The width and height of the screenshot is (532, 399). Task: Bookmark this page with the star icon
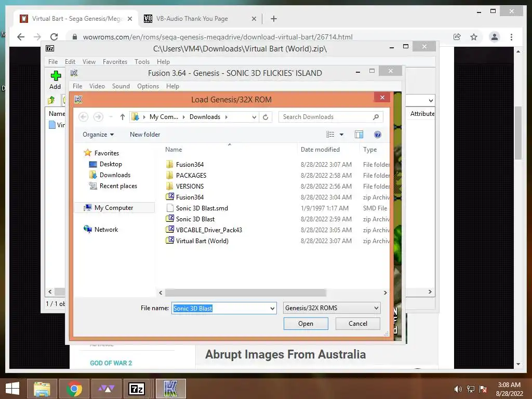tap(474, 37)
